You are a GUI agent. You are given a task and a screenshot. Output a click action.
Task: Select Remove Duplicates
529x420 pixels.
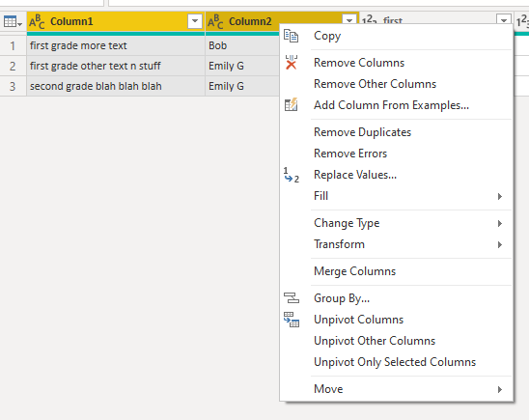[397, 132]
